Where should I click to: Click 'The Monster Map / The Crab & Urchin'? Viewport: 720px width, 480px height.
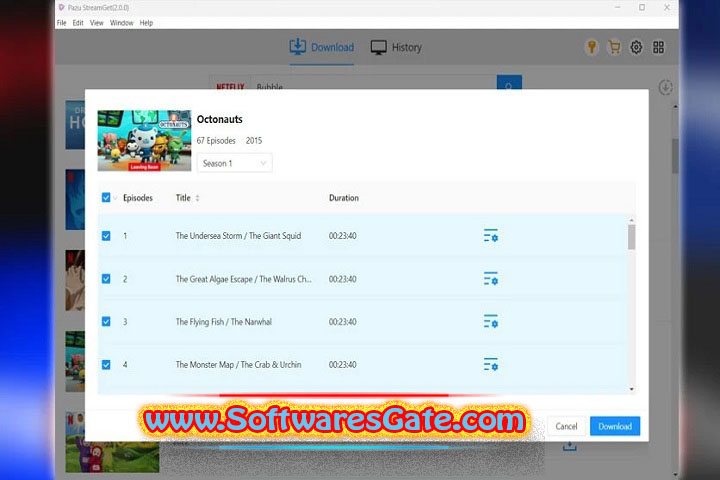click(238, 365)
